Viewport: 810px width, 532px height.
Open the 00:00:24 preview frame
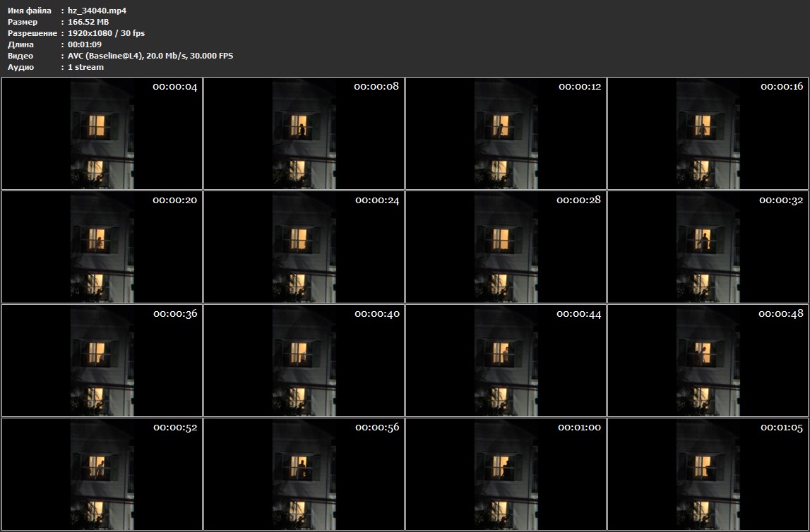(304, 247)
